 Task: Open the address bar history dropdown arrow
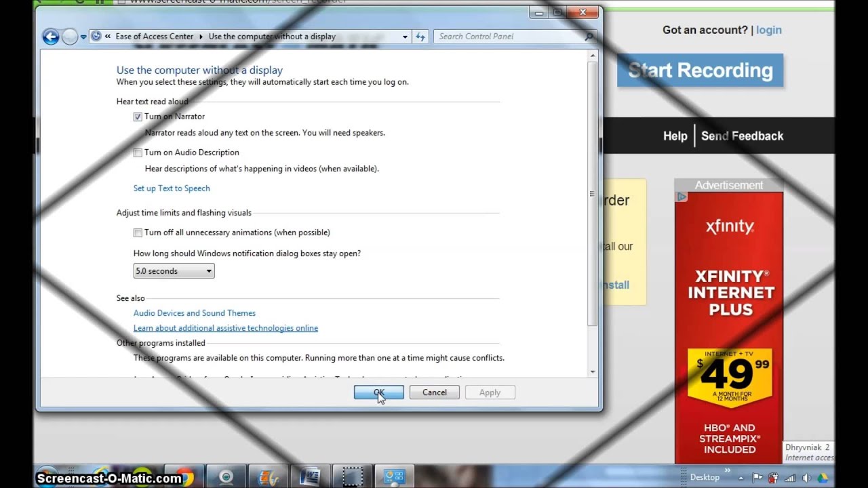[x=405, y=37]
